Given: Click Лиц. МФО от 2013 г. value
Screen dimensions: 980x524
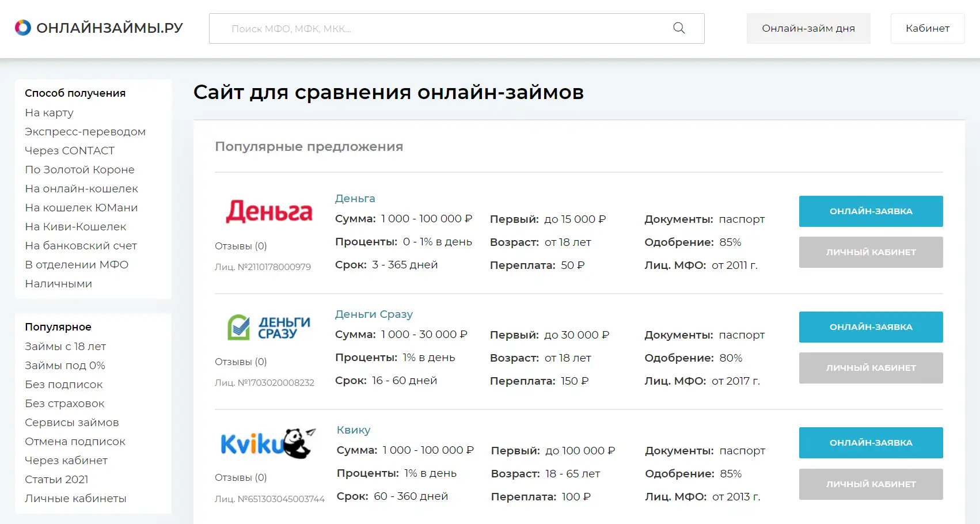Looking at the screenshot, I should coord(702,497).
